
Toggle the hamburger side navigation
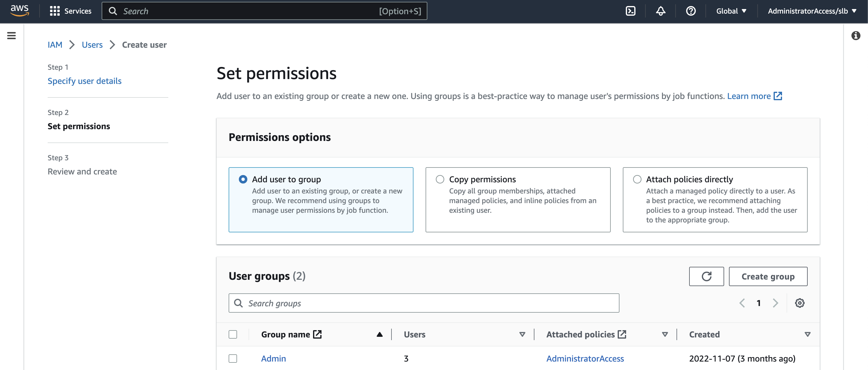pyautogui.click(x=11, y=35)
